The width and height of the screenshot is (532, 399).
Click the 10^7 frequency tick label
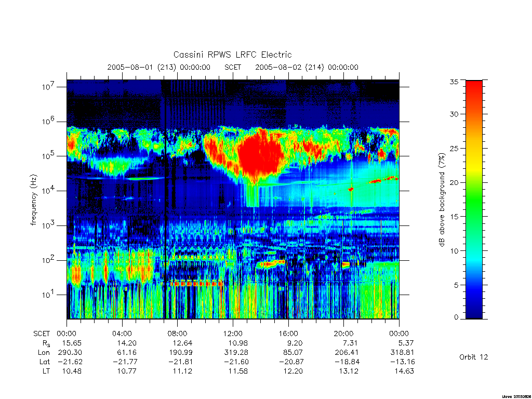[x=48, y=87]
